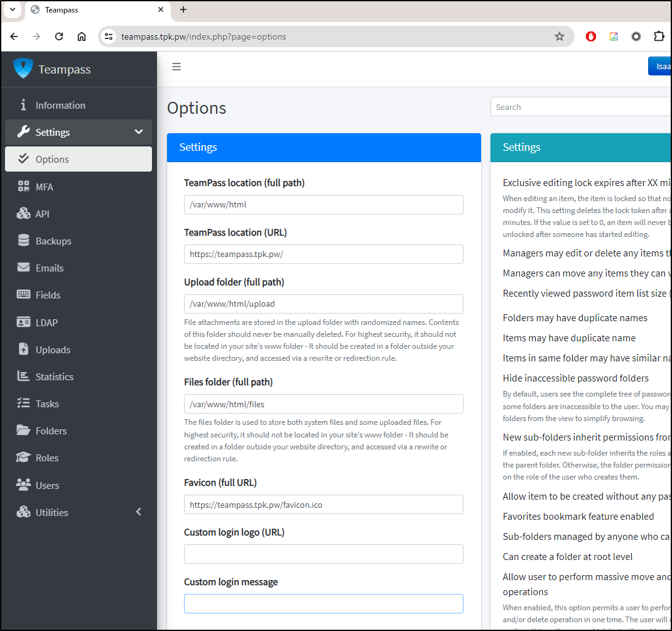
Task: Click the Statistics chart icon
Action: (x=23, y=376)
